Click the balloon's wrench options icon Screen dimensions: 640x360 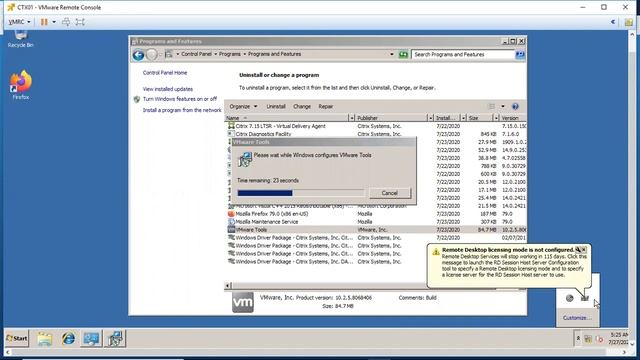point(578,249)
